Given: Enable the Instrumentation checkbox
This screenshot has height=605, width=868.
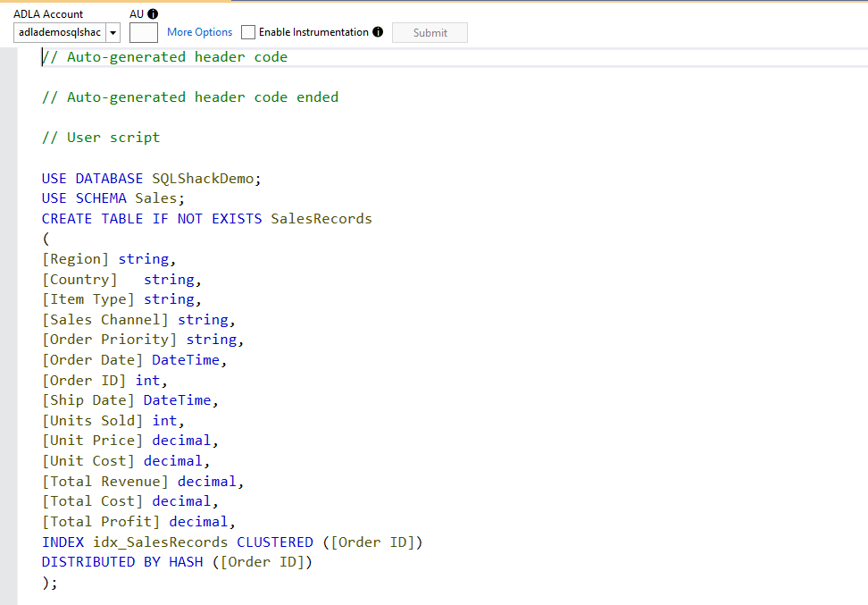Looking at the screenshot, I should tap(248, 32).
